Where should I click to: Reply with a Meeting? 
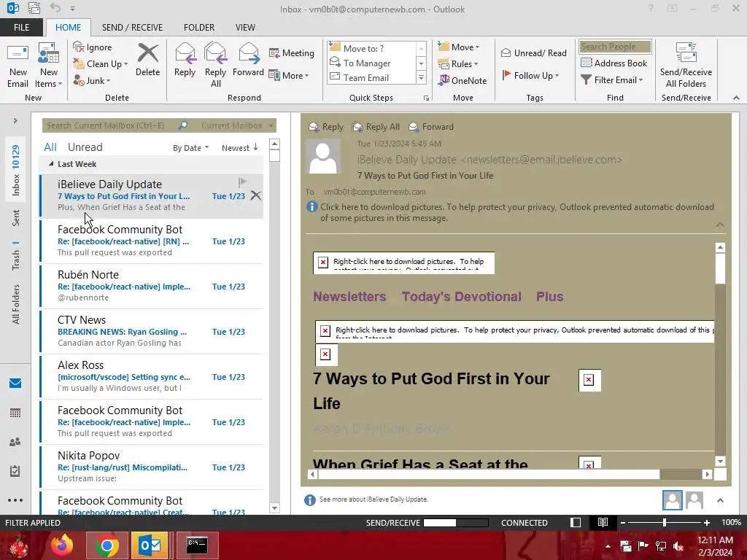(x=292, y=52)
